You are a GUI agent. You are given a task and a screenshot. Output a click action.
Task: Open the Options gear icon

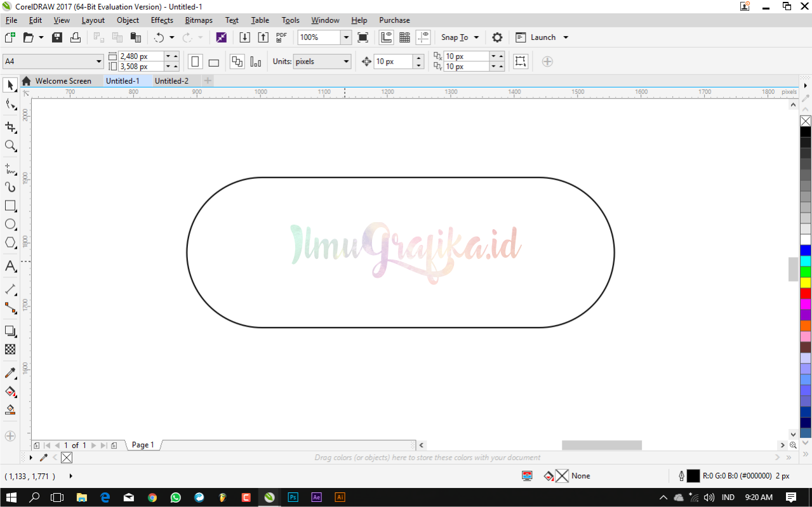(497, 37)
